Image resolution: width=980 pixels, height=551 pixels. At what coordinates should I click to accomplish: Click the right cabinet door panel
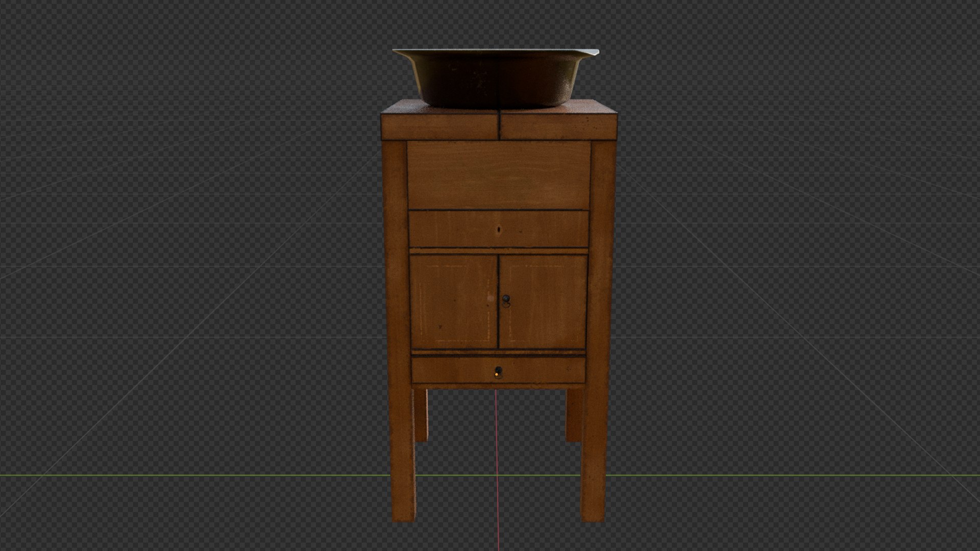(543, 302)
